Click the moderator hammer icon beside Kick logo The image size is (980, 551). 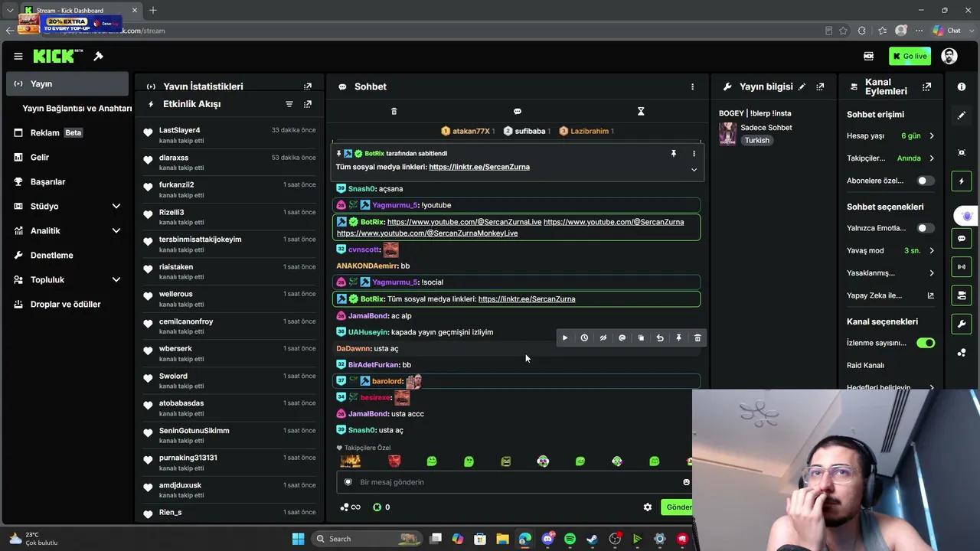(x=99, y=56)
